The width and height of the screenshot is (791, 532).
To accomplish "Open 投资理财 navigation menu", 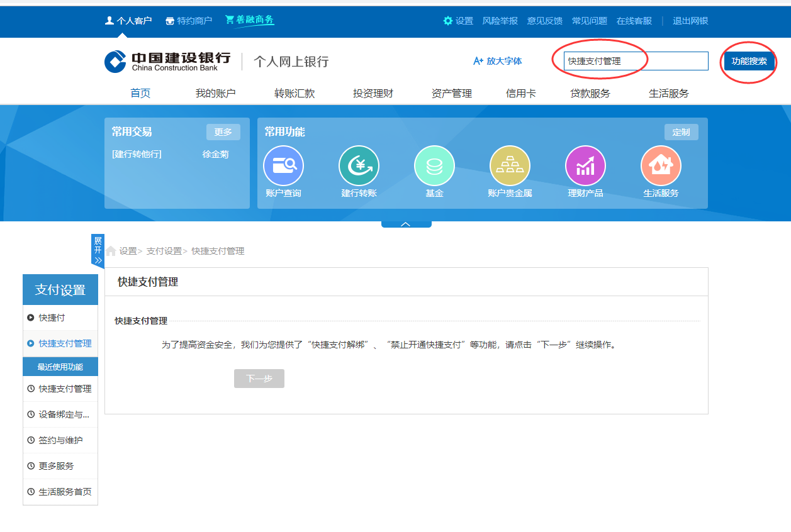I will tap(373, 93).
